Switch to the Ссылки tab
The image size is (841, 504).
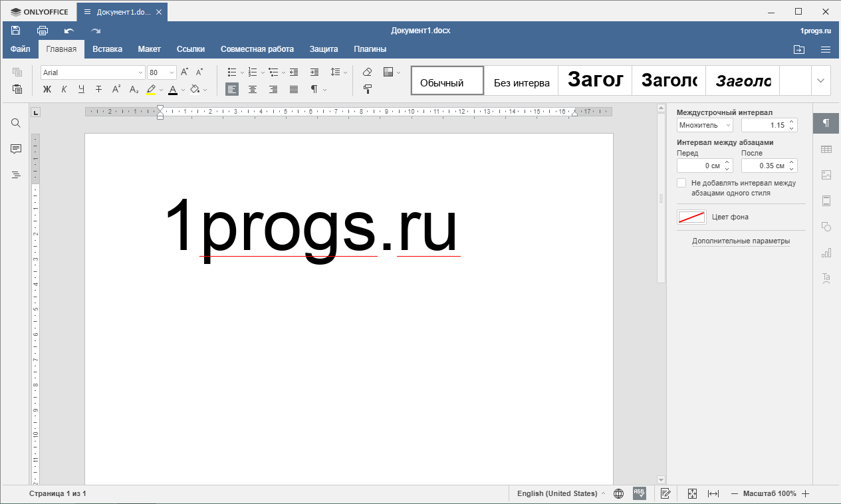(x=191, y=49)
